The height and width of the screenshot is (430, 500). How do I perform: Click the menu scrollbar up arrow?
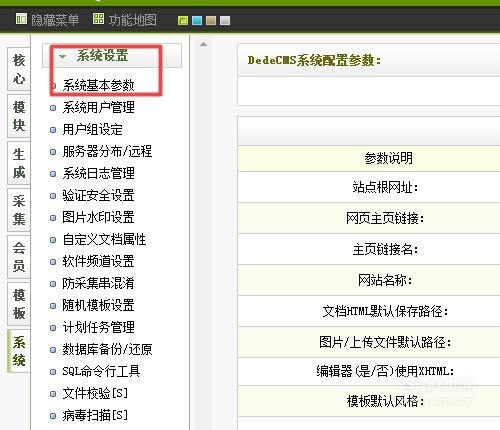pyautogui.click(x=203, y=44)
